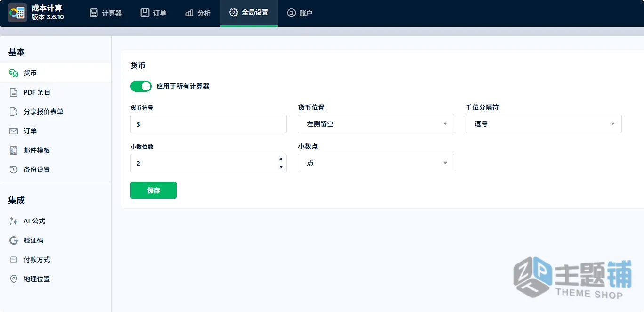
Task: Select the 全局设置 tab
Action: [249, 13]
